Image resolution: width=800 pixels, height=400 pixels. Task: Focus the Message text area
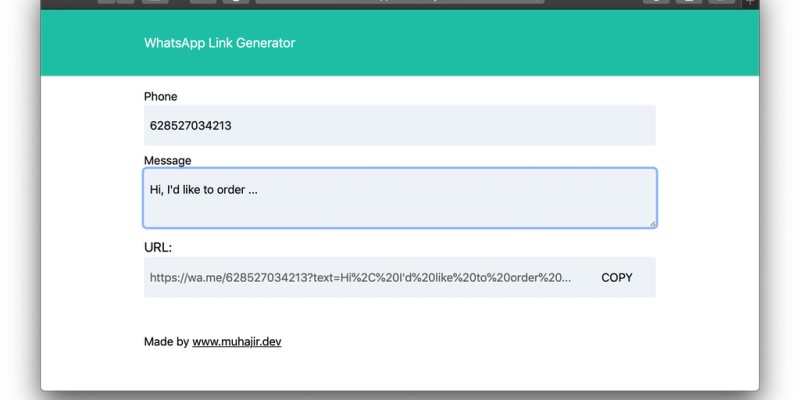coord(399,198)
